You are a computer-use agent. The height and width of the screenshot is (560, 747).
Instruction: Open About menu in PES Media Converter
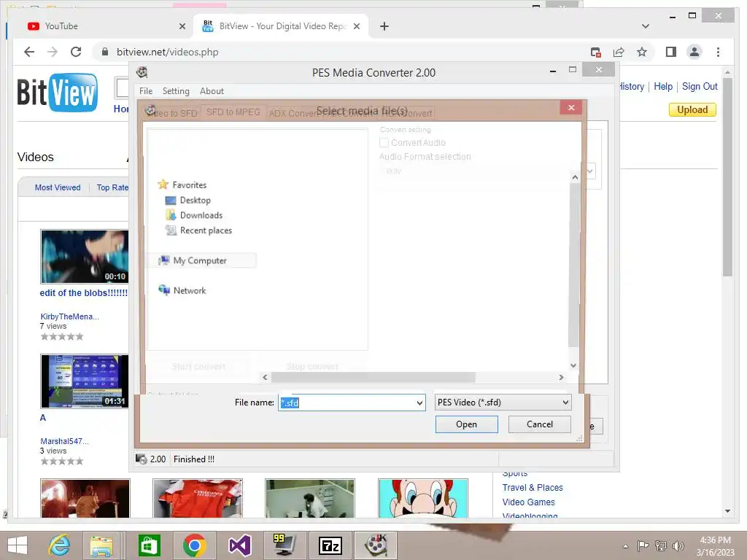(212, 91)
